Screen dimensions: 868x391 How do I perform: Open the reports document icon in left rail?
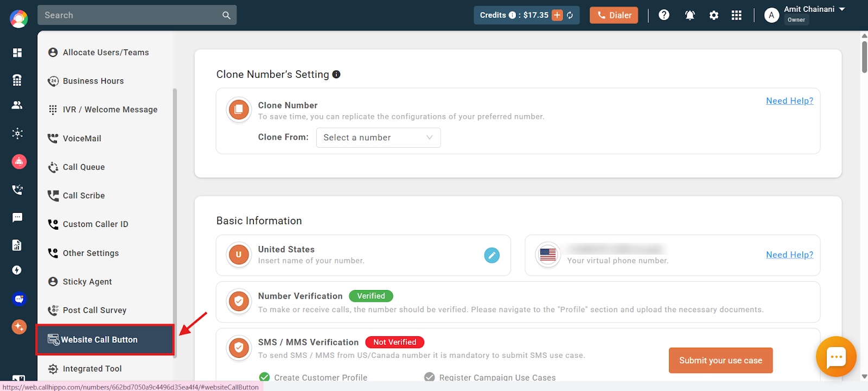tap(17, 245)
